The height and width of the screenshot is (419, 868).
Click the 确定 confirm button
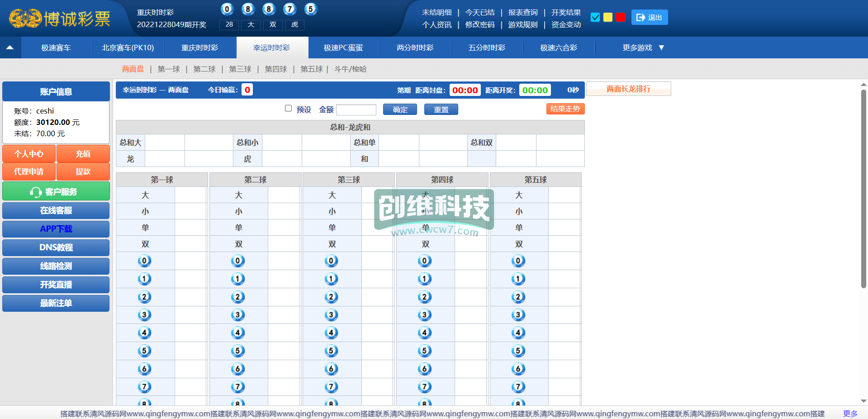400,110
